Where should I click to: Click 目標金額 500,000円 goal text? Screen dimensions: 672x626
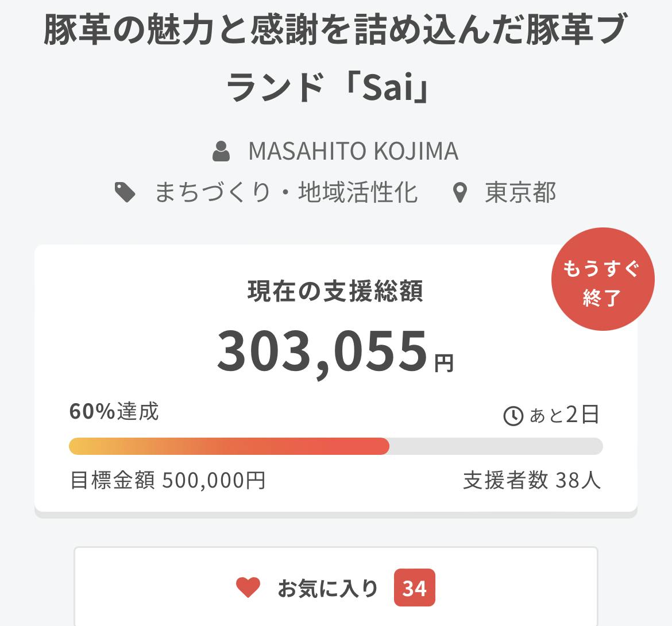click(x=167, y=480)
